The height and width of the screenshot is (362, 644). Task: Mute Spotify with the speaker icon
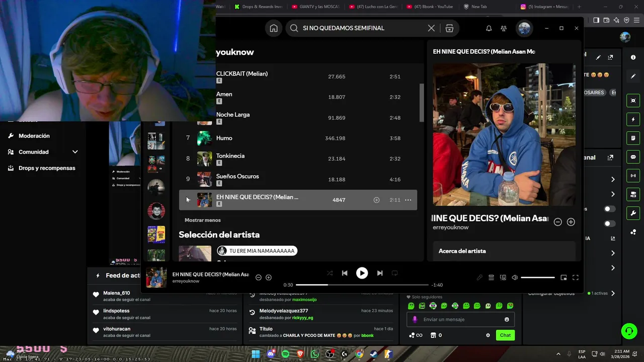515,278
